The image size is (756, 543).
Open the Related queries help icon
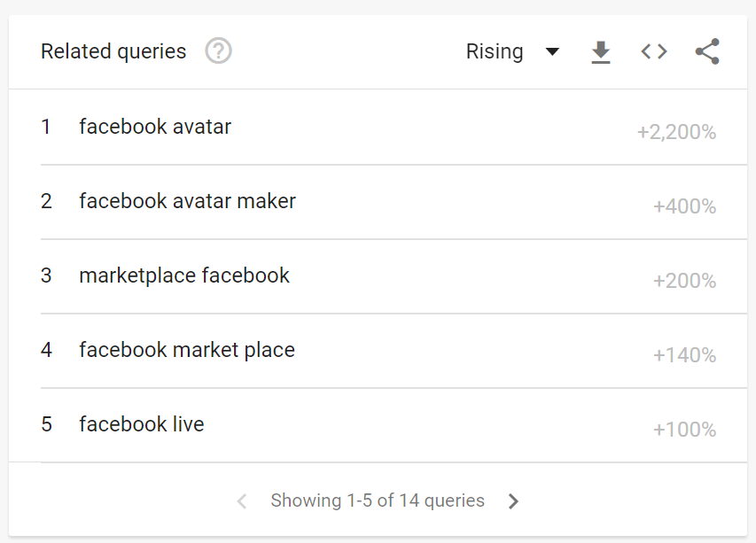point(218,51)
